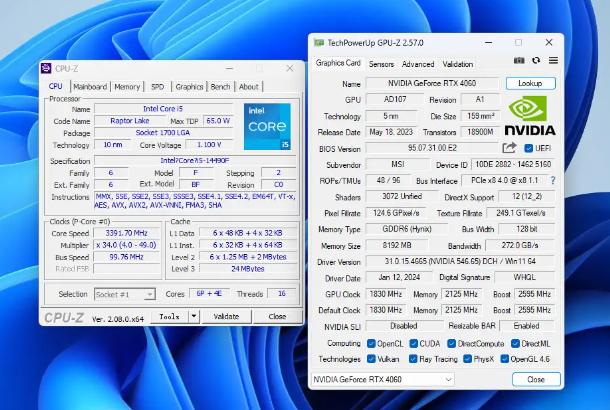Click the GPU-Z screenshot camera icon
This screenshot has height=410, width=610.
519,60
